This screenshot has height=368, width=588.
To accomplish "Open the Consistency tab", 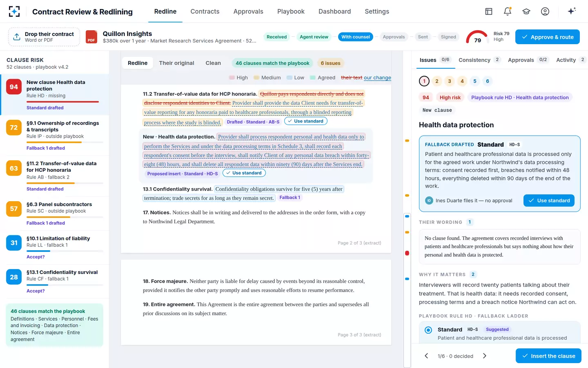I will click(x=479, y=60).
